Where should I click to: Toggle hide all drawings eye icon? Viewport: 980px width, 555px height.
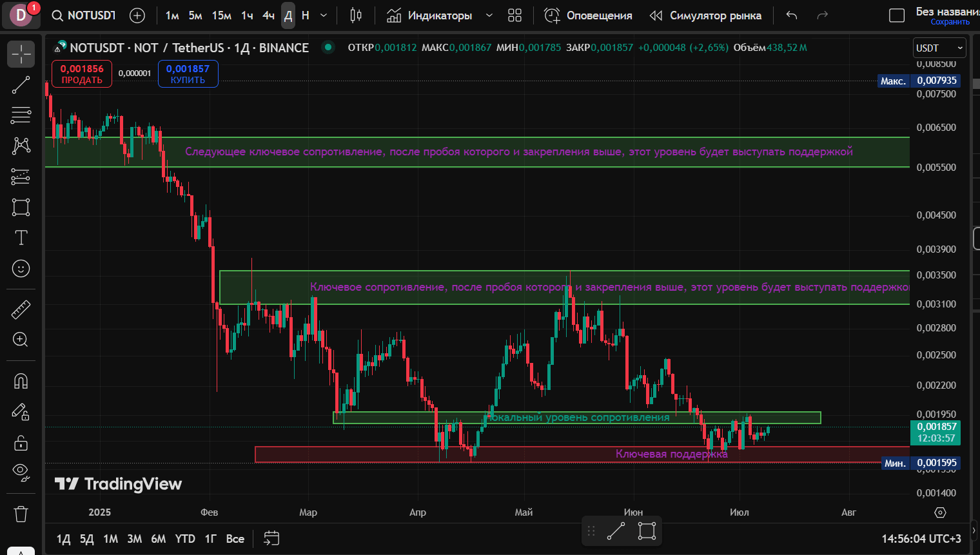(21, 473)
